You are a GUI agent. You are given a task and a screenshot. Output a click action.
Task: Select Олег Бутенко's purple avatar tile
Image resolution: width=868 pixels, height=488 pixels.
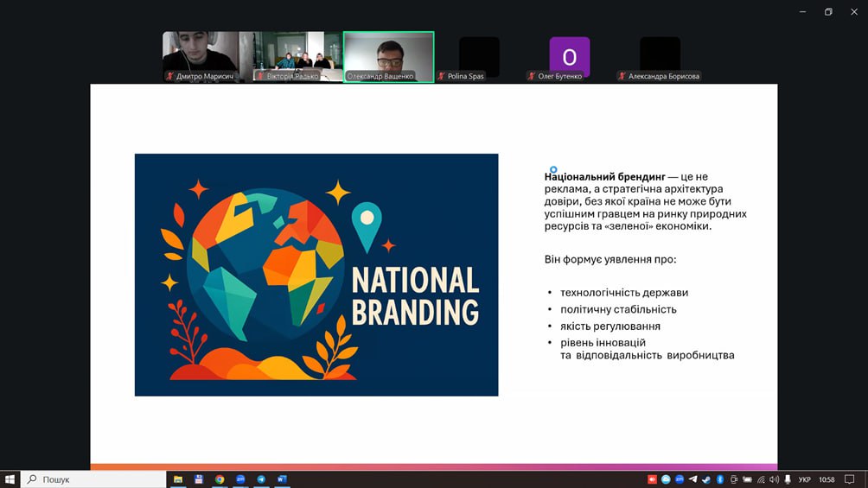569,57
